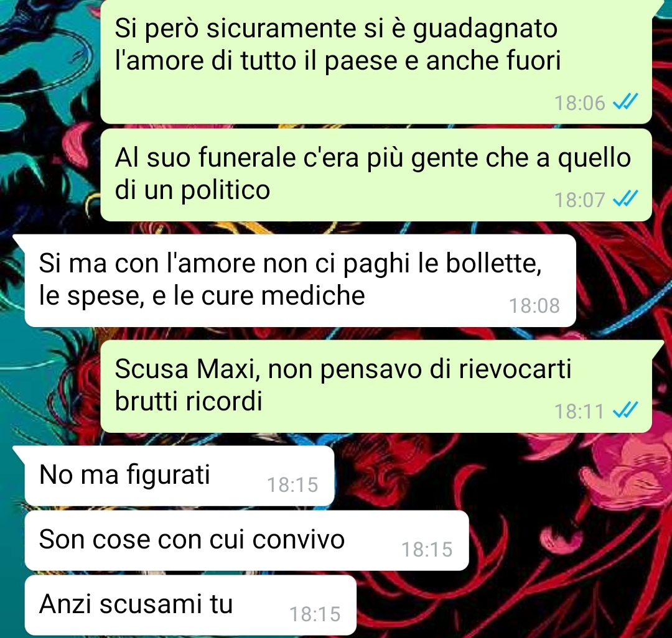
Task: Tap the double-check beside 18:11
Action: click(625, 410)
